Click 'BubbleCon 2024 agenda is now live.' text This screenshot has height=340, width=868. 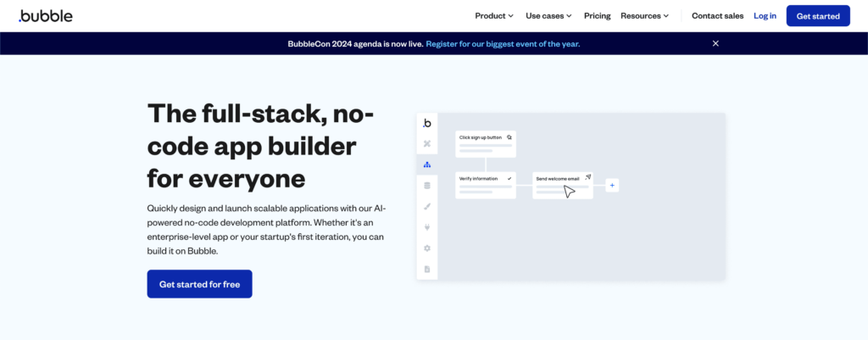(x=356, y=44)
